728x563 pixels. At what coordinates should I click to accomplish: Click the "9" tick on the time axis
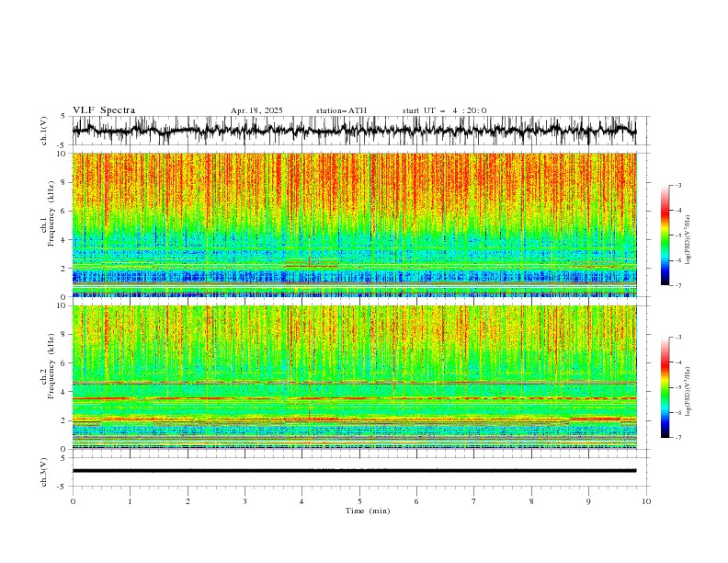[588, 501]
